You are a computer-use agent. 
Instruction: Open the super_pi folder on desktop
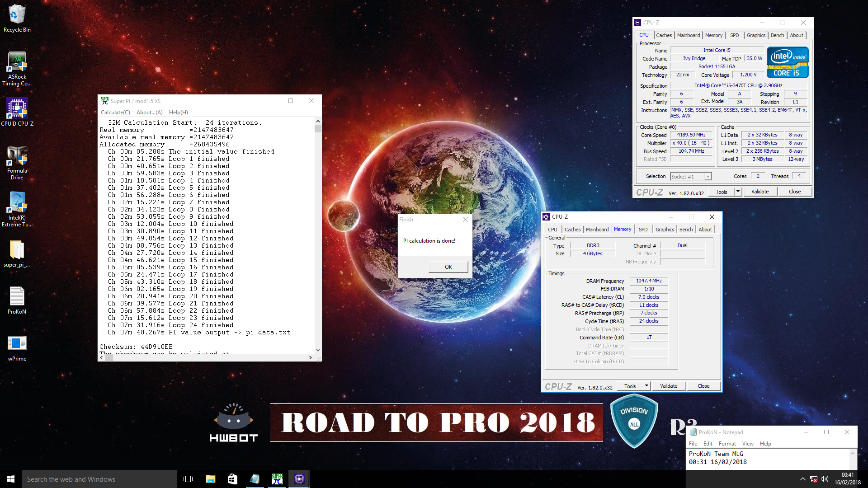17,253
